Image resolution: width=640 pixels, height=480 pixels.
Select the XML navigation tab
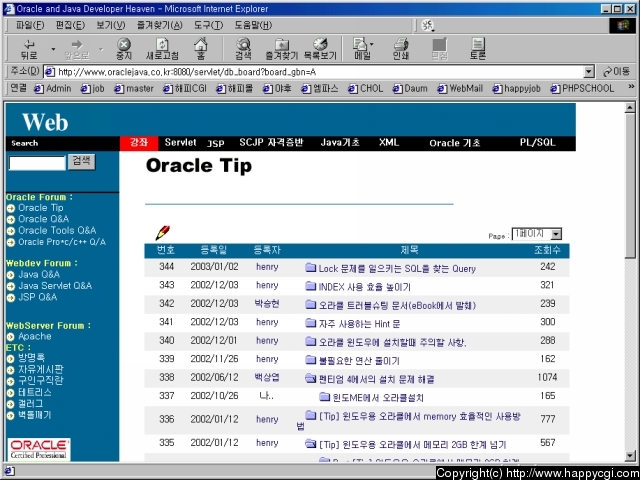(x=389, y=142)
